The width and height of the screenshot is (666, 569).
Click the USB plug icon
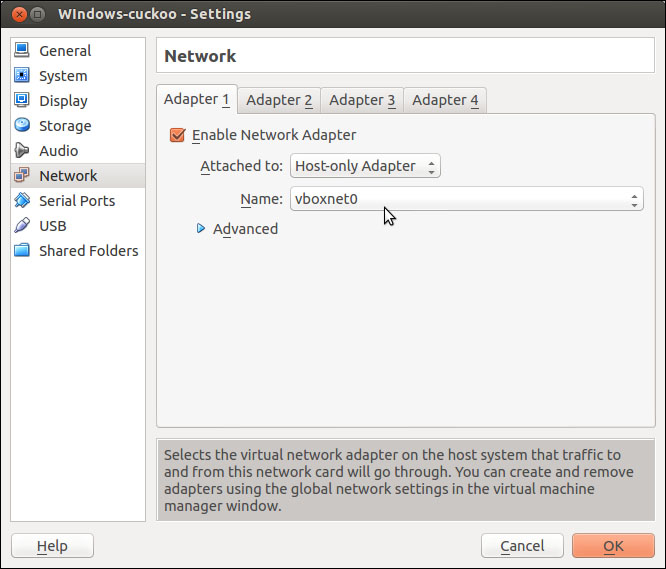(22, 225)
